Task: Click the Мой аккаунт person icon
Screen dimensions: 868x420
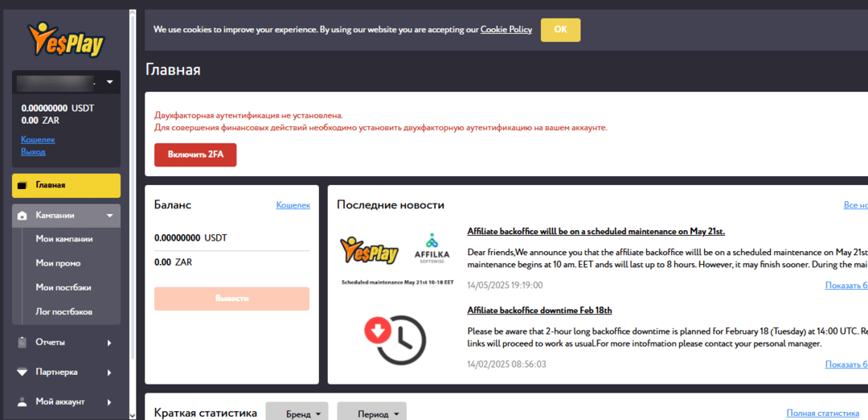Action: pyautogui.click(x=23, y=401)
